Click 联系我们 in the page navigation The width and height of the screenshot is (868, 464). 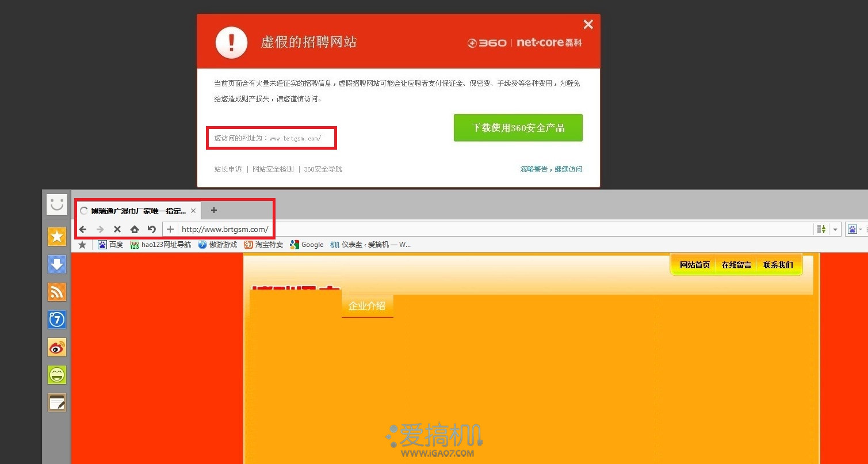[x=778, y=265]
